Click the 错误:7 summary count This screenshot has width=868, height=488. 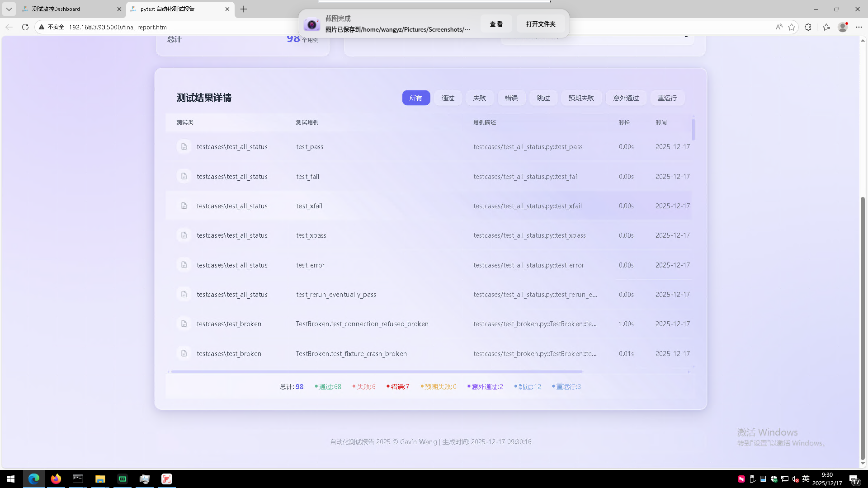point(398,387)
